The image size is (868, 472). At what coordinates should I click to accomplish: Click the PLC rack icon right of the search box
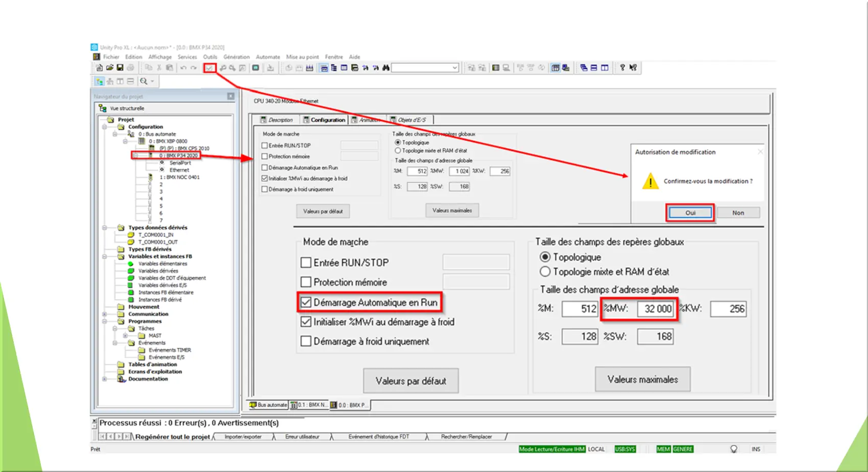tap(495, 67)
